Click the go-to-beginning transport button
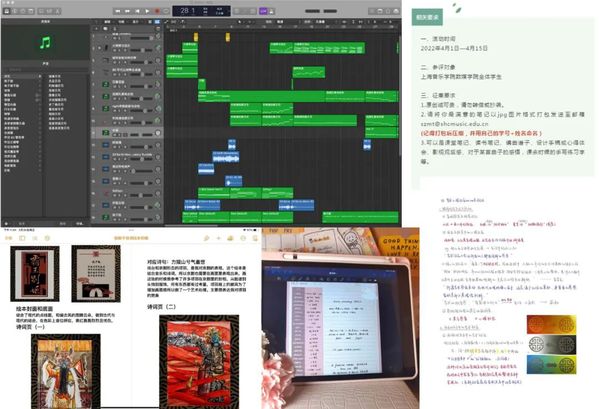The height and width of the screenshot is (409, 599). [138, 11]
